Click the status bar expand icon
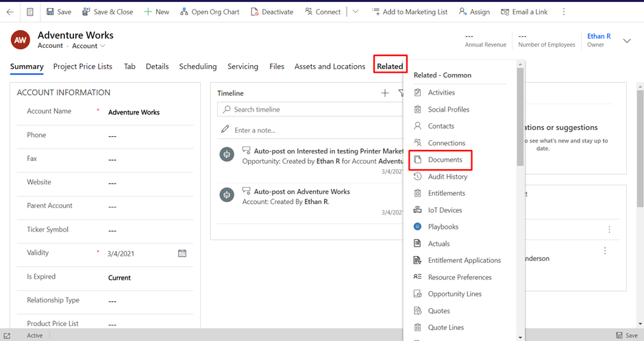This screenshot has height=341, width=644. (7, 336)
